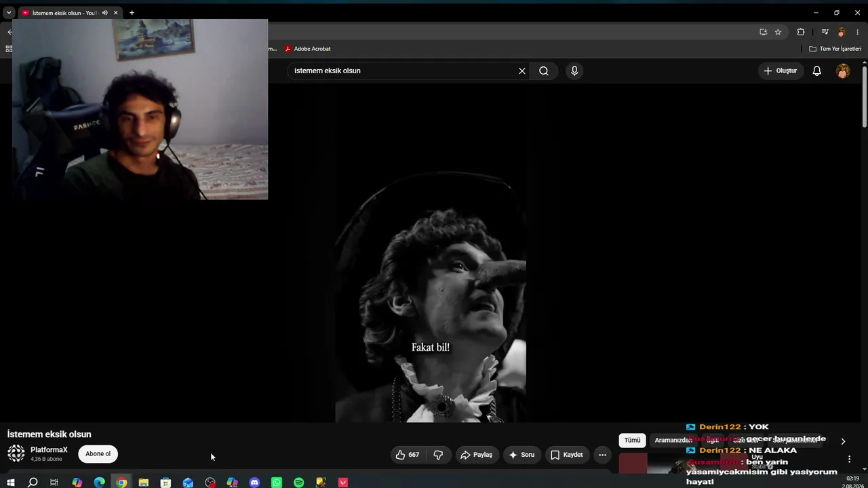The width and height of the screenshot is (868, 488).
Task: Open the PlatformaX channel avatar
Action: click(x=16, y=453)
